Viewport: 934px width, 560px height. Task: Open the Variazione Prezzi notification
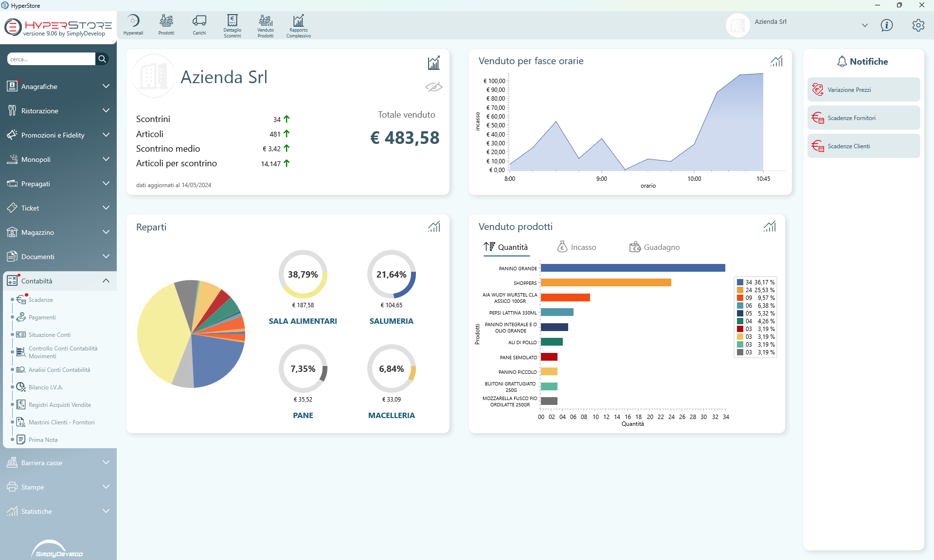tap(863, 90)
